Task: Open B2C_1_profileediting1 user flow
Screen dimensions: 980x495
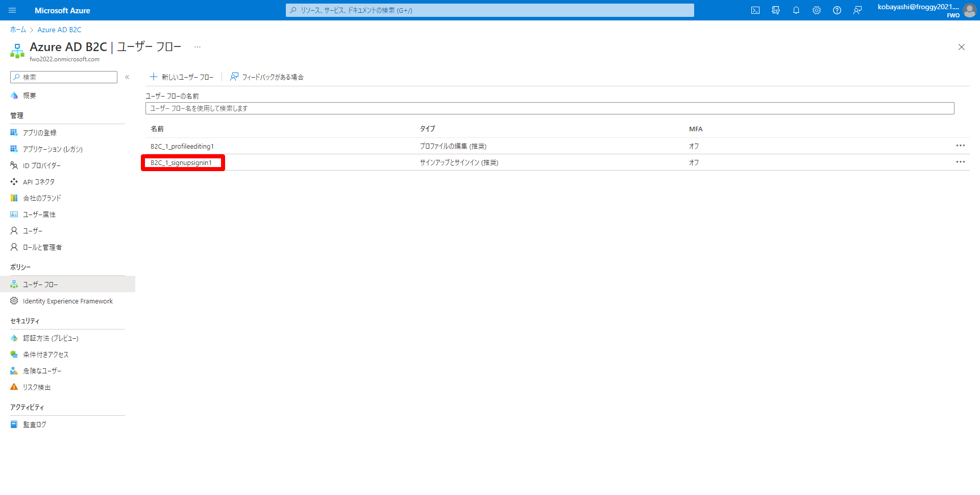Action: (x=182, y=147)
